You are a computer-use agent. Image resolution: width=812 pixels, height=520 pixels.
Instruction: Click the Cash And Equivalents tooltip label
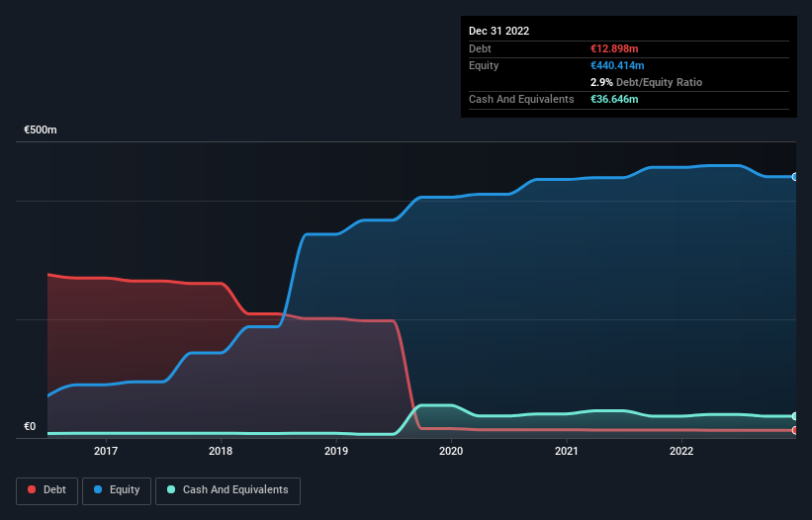tap(521, 99)
